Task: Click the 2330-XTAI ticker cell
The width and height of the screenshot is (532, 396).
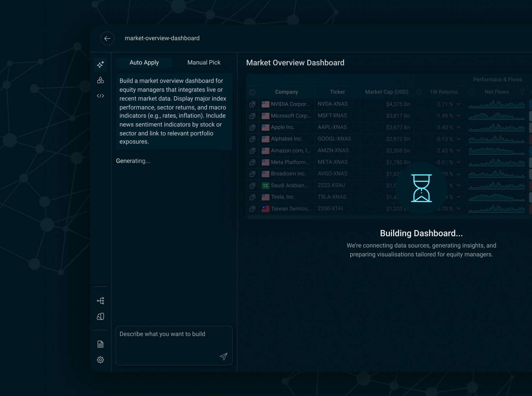Action: (330, 208)
